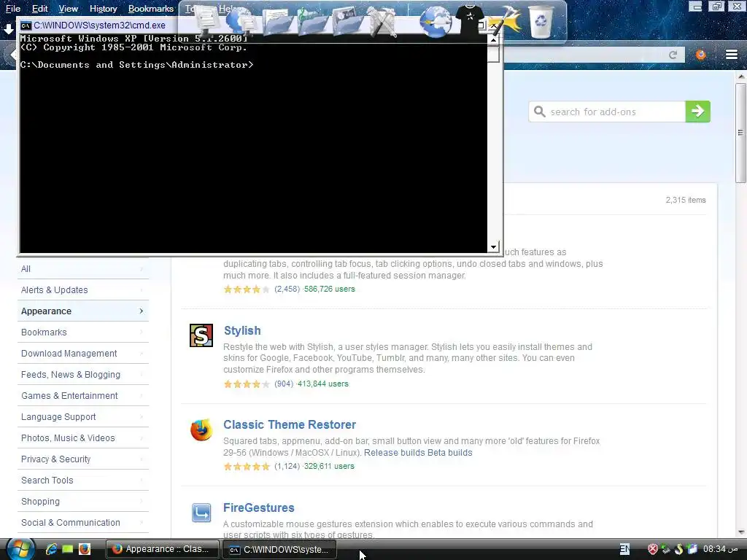Viewport: 747px width, 560px height.
Task: Open the Firefox hamburger menu
Action: click(732, 55)
